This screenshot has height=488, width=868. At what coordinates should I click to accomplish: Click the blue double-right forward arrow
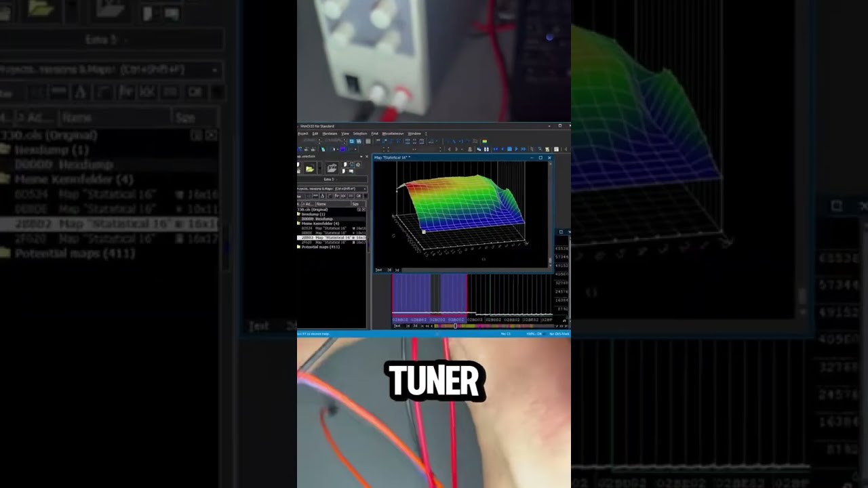[523, 149]
